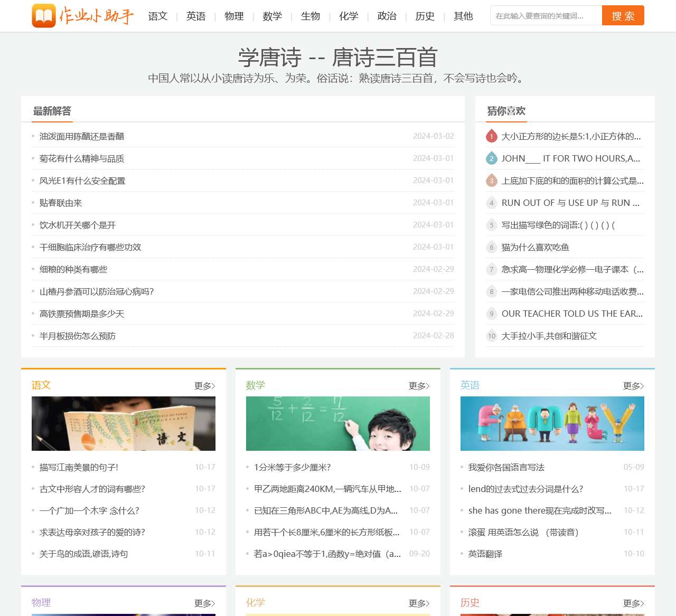Click the 语文 section textbook thumbnail
The height and width of the screenshot is (616, 676).
124,423
